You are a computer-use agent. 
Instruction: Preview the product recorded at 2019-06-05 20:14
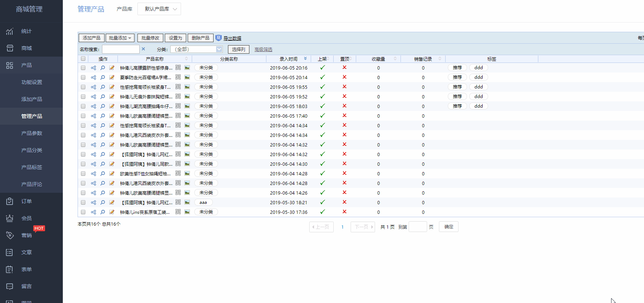pyautogui.click(x=103, y=78)
